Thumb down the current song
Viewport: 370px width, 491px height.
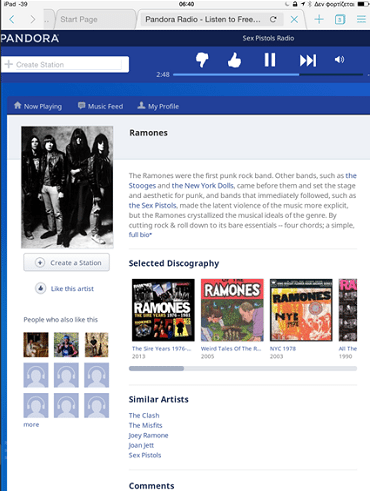(202, 60)
